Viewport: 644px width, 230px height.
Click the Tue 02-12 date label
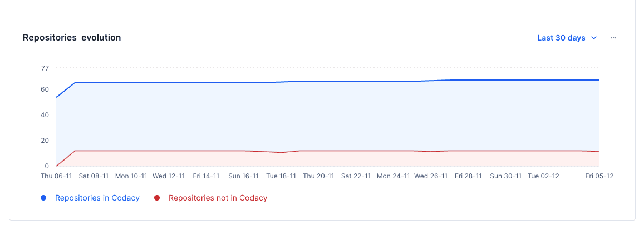[x=543, y=176]
